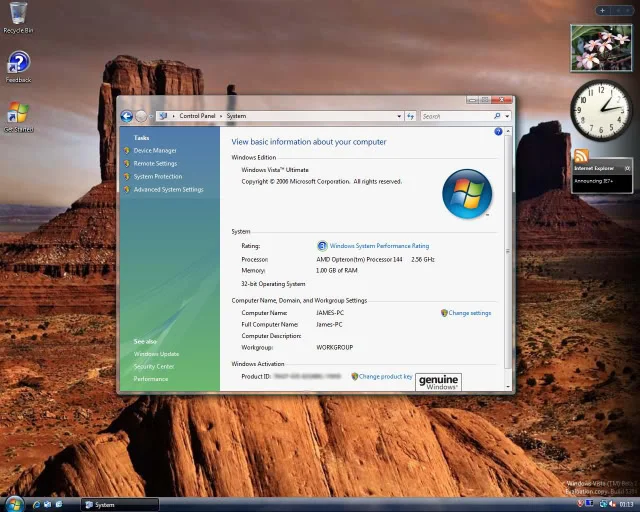Open Help via blue question mark icon
The height and width of the screenshot is (512, 640).
coord(498,131)
